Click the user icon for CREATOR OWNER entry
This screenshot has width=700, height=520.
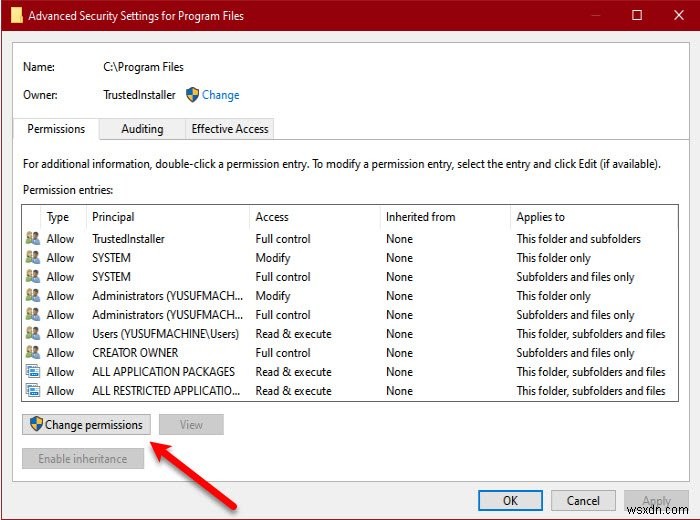pyautogui.click(x=33, y=352)
